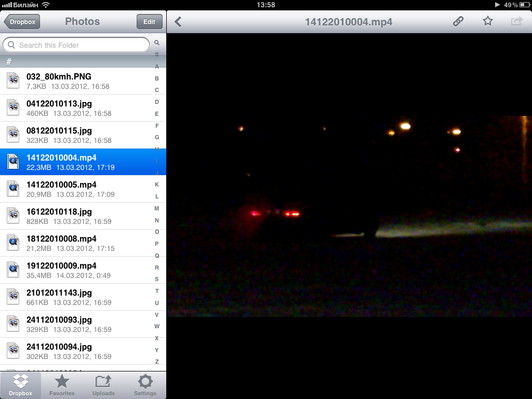Tap the magnifier at top of index bar
Viewport: 532px width, 399px height.
[157, 43]
